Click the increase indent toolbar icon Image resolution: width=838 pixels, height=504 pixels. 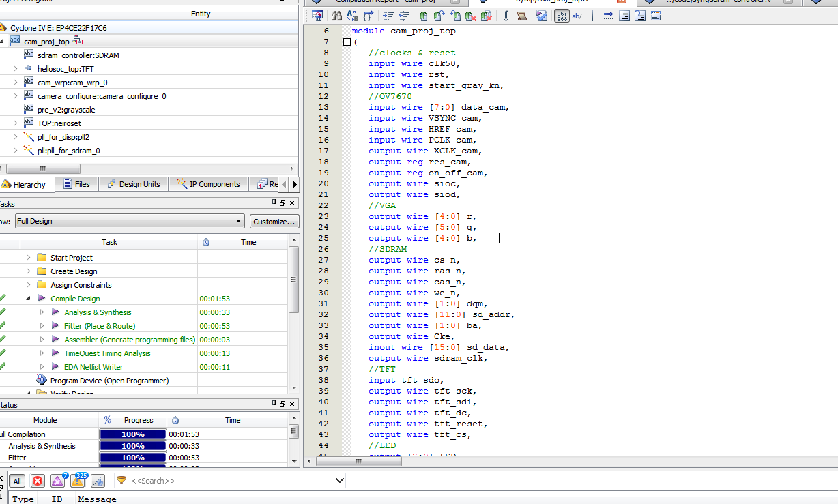click(388, 16)
